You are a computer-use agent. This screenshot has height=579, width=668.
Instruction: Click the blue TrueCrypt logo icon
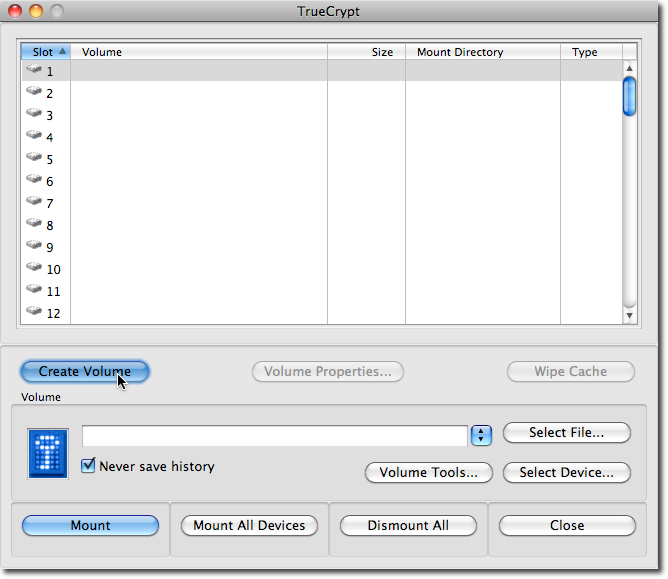(x=48, y=454)
